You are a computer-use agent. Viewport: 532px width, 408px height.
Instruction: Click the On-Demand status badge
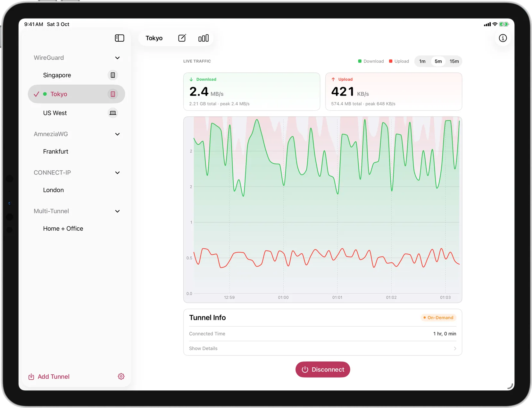[438, 318]
